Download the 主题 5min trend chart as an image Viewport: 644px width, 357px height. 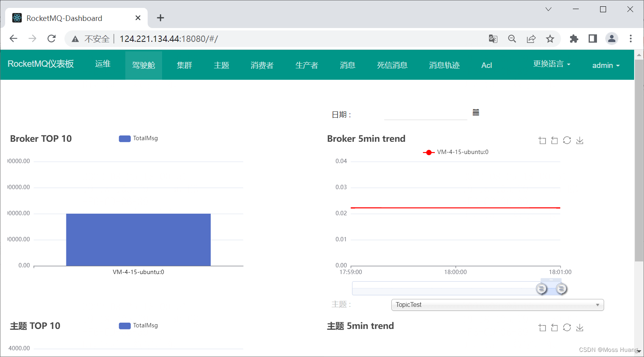tap(580, 328)
